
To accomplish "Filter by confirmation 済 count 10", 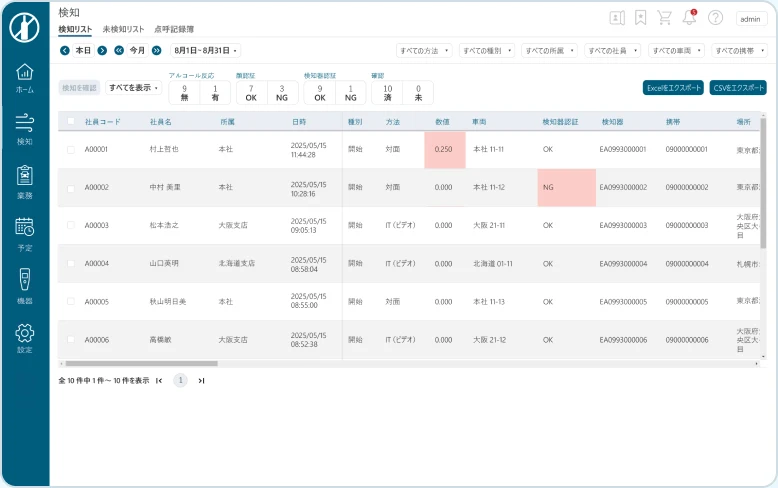I will click(388, 93).
